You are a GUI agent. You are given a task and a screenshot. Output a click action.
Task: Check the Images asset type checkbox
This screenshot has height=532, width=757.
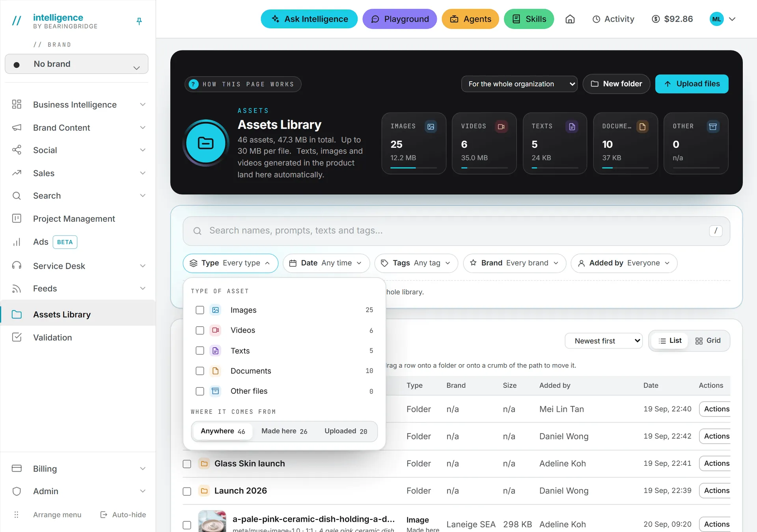point(200,310)
